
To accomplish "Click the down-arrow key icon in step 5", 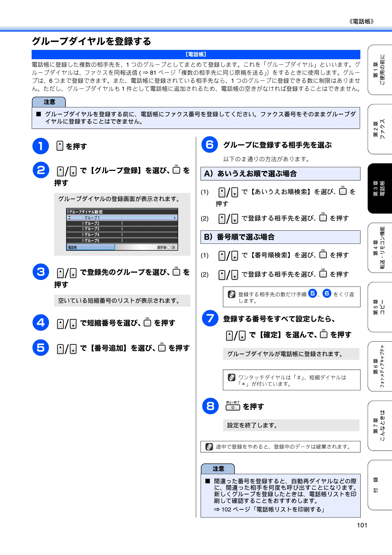I will click(x=73, y=349).
